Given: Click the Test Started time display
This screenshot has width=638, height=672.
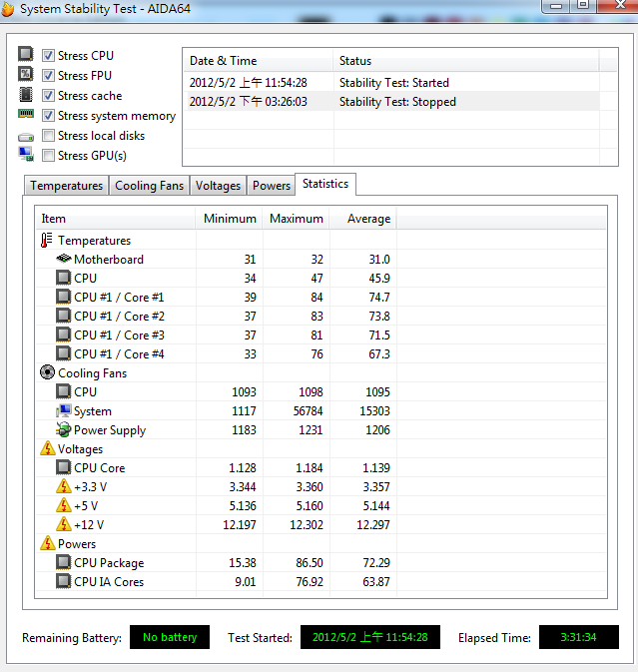Looking at the screenshot, I should pos(370,637).
